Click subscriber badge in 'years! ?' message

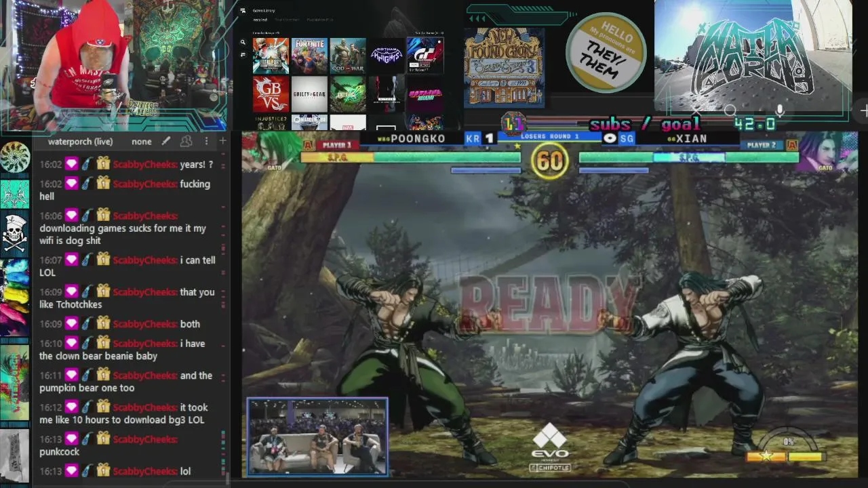[71, 164]
